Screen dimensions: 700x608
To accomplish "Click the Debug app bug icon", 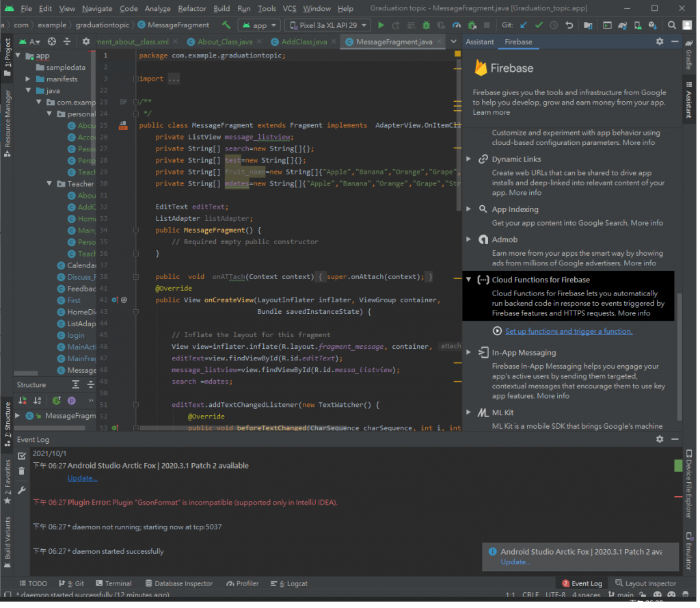I will (426, 25).
